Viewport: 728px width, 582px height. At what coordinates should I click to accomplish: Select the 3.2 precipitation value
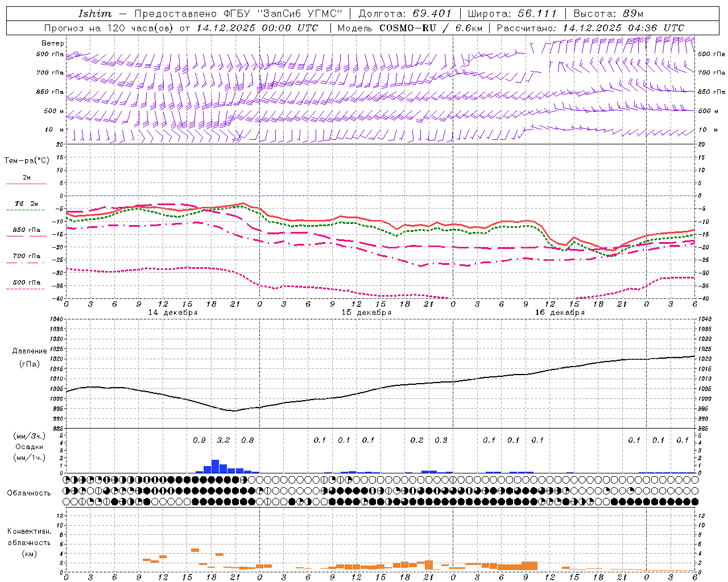point(224,440)
